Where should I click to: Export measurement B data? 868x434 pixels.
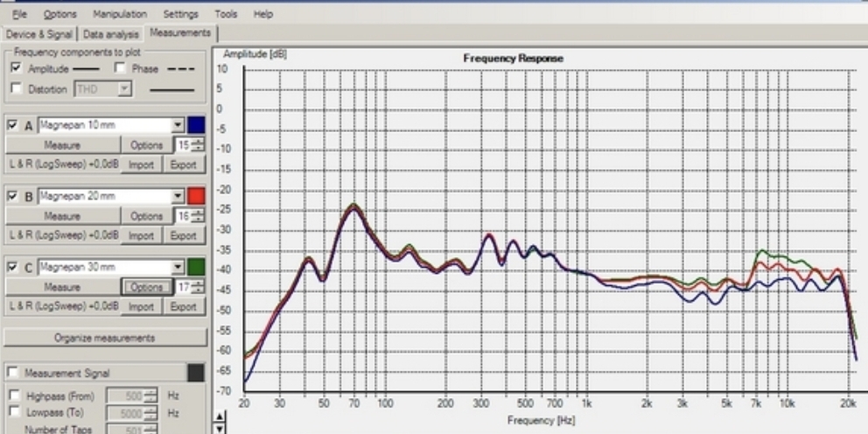(184, 236)
